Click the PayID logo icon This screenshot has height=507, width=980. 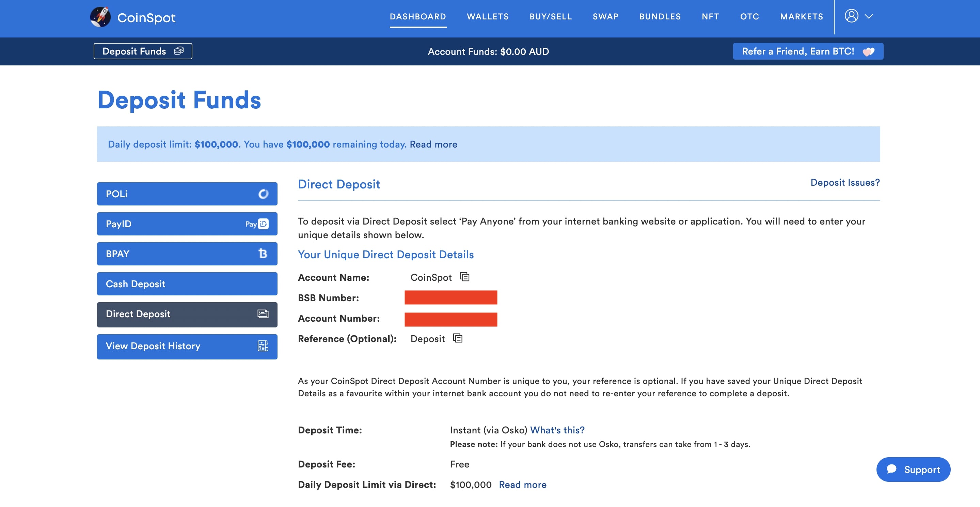point(257,224)
